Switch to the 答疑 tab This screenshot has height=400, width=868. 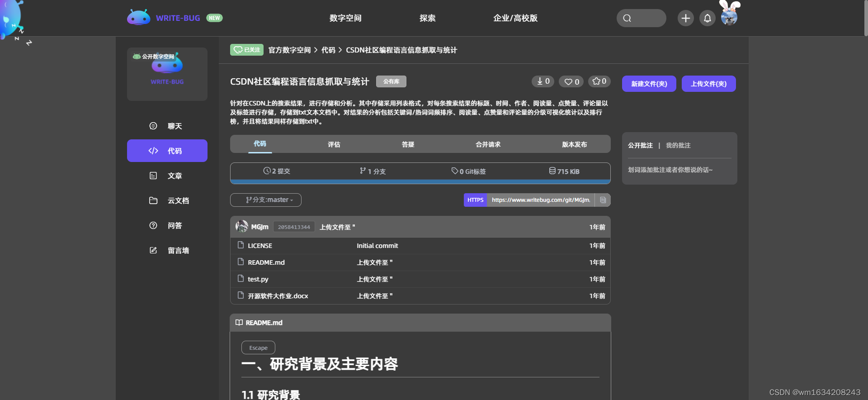[408, 144]
